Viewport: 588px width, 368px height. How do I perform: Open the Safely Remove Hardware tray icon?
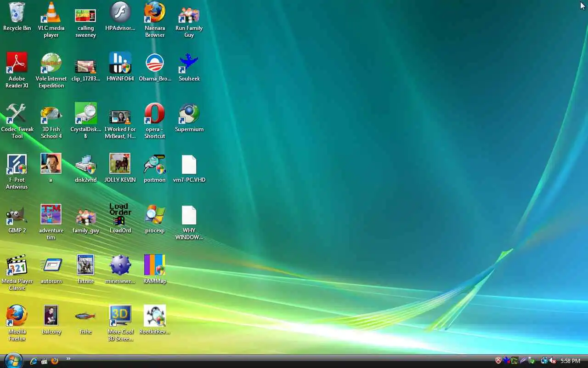(x=531, y=361)
